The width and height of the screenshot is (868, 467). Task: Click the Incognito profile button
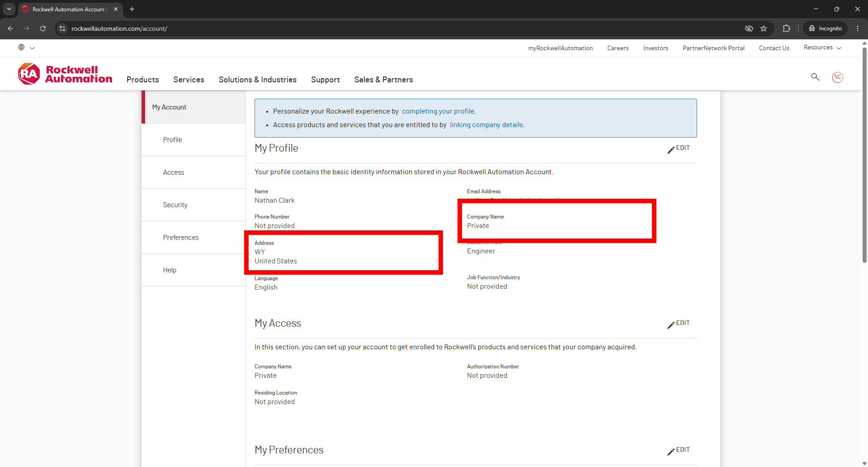826,29
